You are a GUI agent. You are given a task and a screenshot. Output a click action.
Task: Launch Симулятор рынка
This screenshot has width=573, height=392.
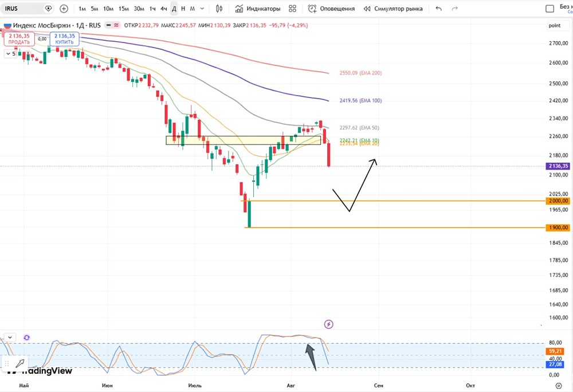pos(398,9)
